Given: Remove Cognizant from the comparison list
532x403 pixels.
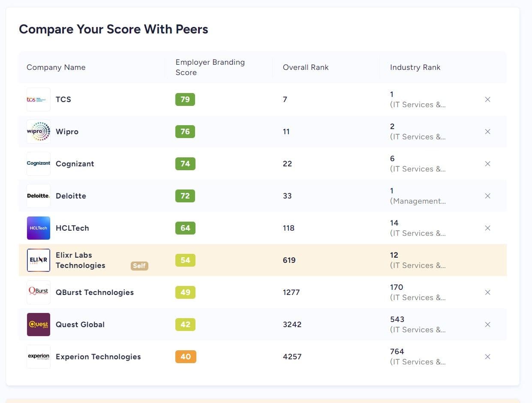Looking at the screenshot, I should point(487,164).
